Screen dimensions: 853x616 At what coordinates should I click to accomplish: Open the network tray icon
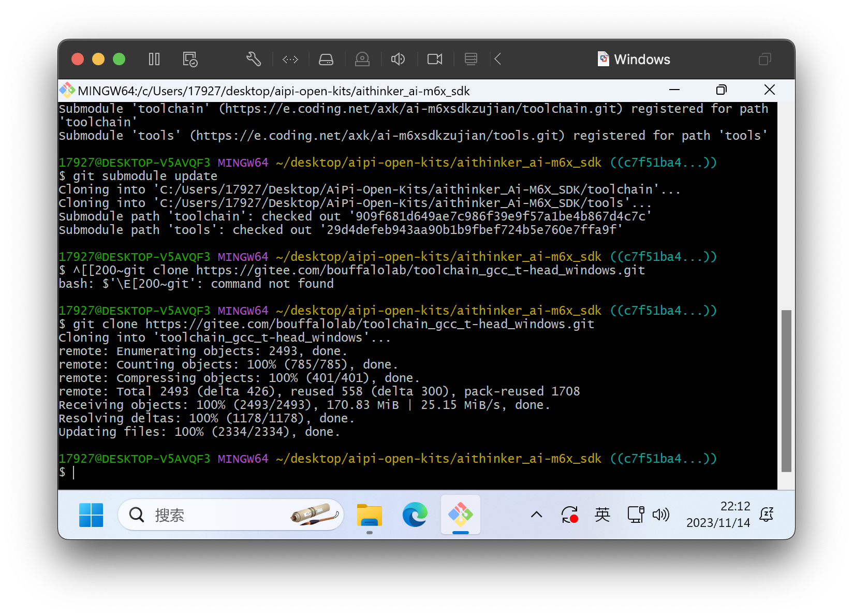click(x=636, y=515)
